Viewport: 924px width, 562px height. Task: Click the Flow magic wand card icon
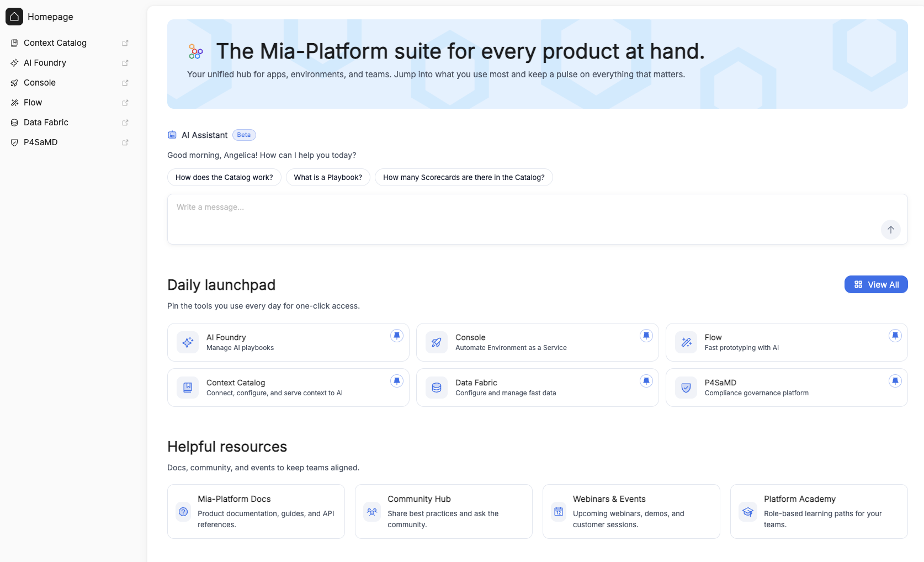click(x=686, y=342)
